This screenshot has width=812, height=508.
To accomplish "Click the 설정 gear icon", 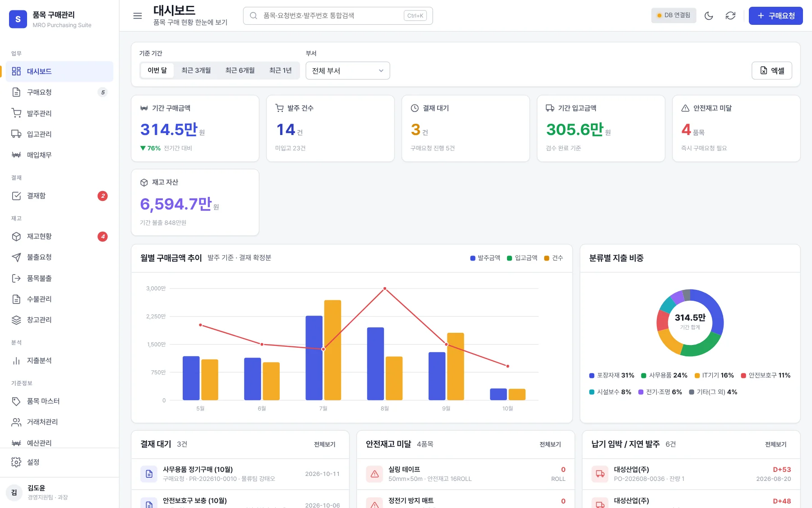I will 16,462.
